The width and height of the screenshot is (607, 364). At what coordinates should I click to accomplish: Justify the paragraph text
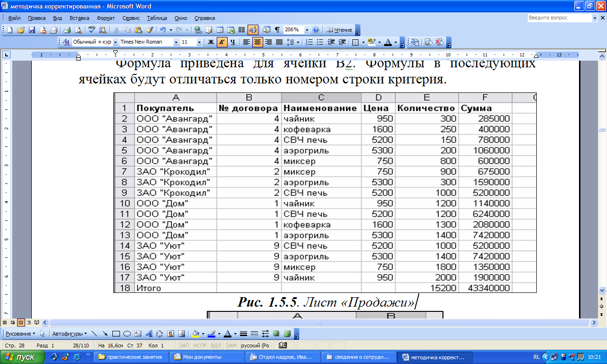click(279, 42)
